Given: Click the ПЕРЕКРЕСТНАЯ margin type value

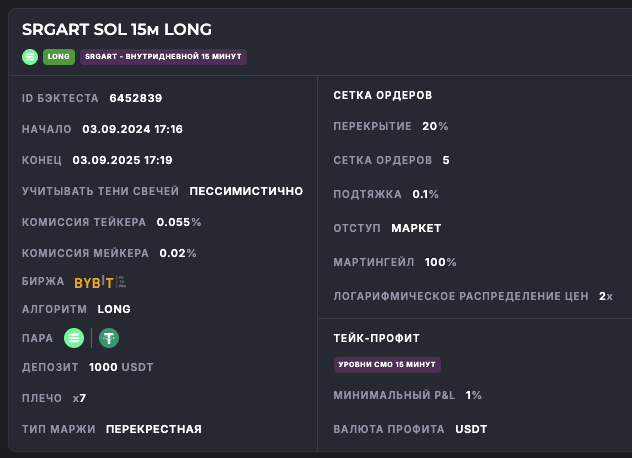Looking at the screenshot, I should (x=154, y=429).
